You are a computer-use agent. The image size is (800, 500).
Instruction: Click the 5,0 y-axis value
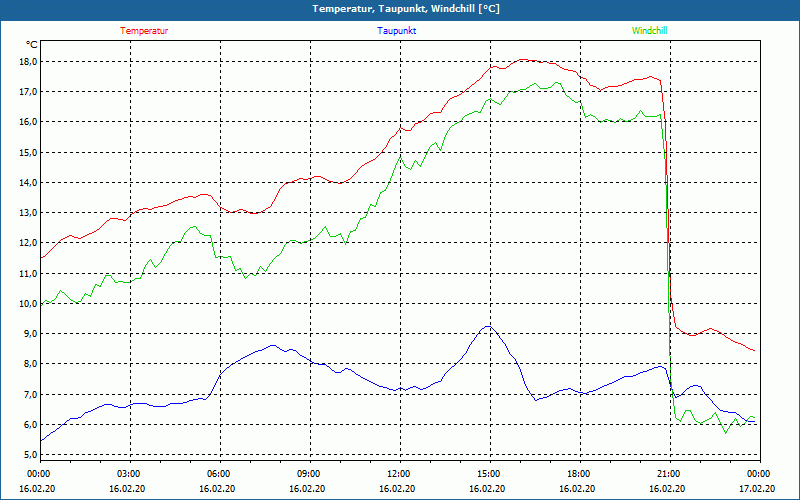pos(31,455)
